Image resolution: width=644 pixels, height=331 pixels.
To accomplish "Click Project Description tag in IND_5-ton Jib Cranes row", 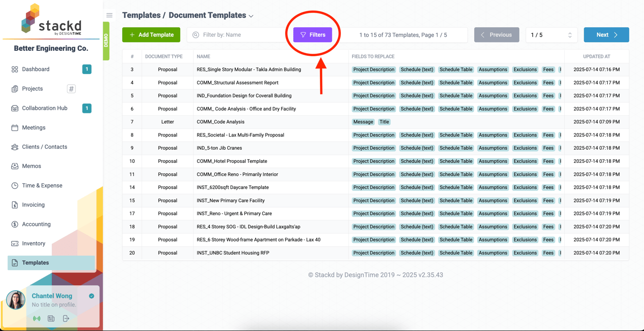I will [x=374, y=148].
